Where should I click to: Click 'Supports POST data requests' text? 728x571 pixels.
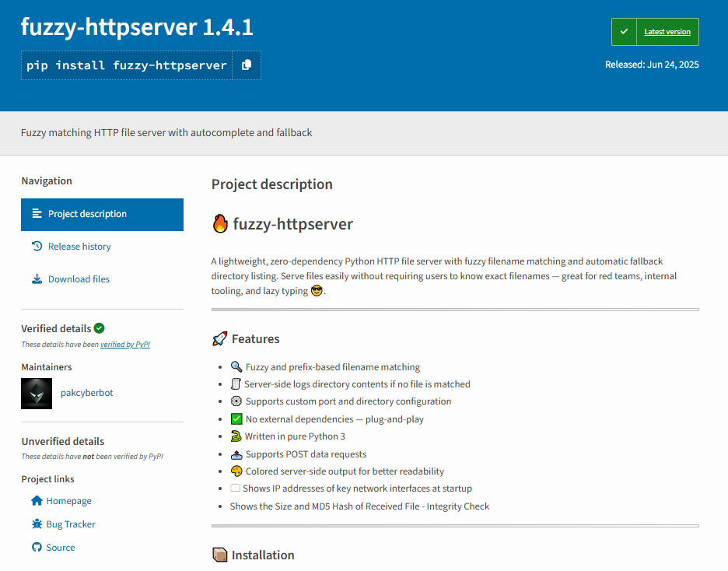pos(306,454)
